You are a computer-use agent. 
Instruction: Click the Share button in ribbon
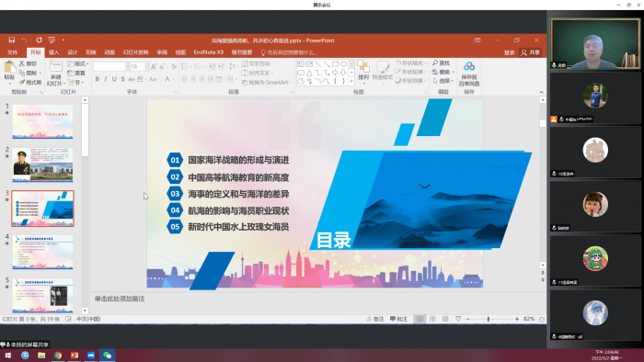(x=531, y=52)
